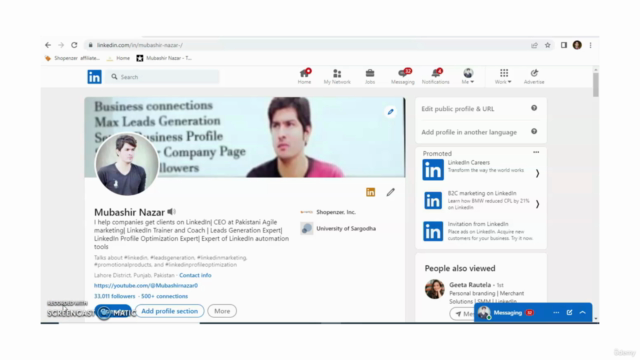Image resolution: width=640 pixels, height=360 pixels.
Task: Open Geeta Rautela's profile
Action: (470, 284)
